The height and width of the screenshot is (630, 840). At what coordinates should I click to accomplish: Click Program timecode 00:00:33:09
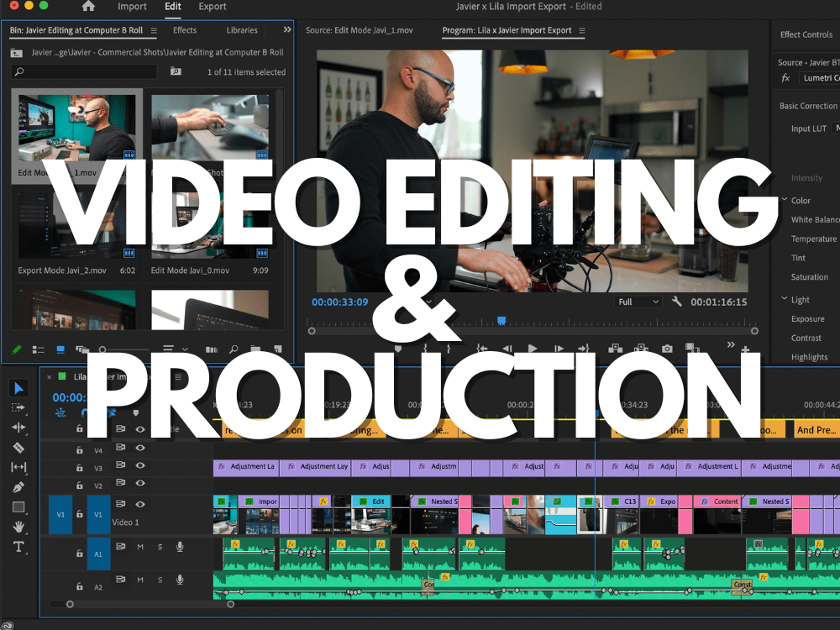pos(340,302)
